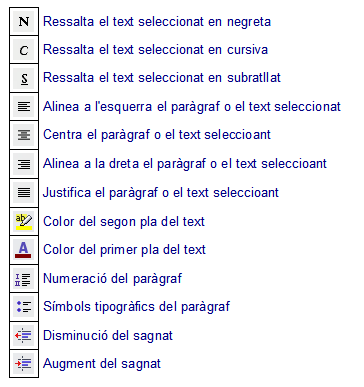Click the text 'Ressalta el text seleccionat en negreta'

point(157,22)
